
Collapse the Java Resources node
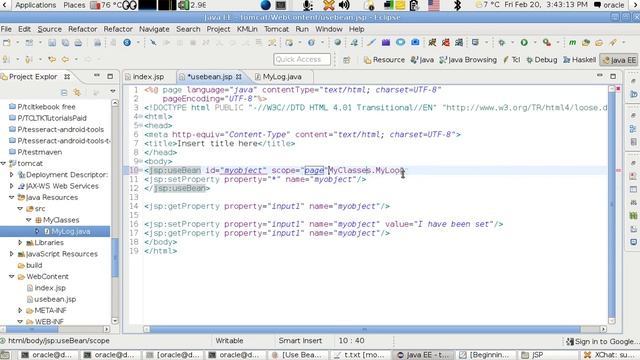click(x=11, y=198)
